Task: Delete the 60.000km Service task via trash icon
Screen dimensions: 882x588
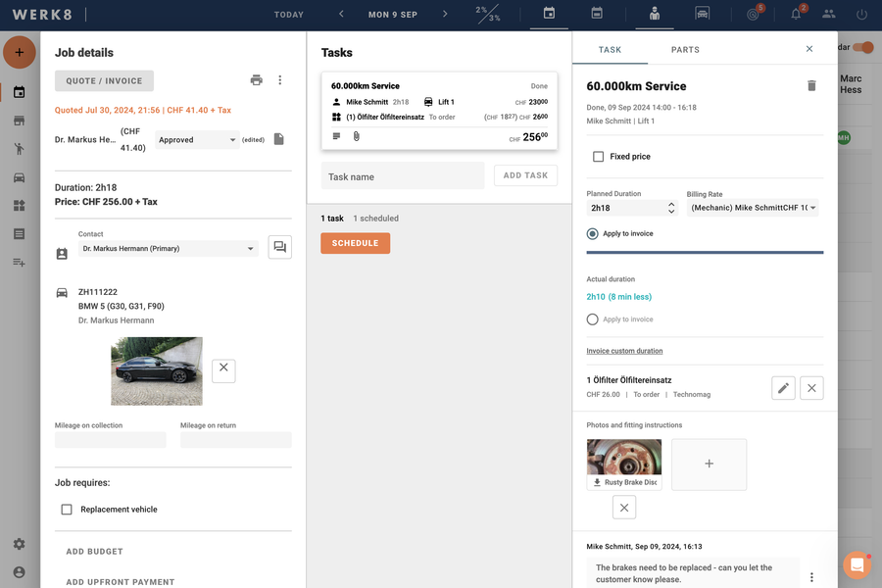Action: 811,86
